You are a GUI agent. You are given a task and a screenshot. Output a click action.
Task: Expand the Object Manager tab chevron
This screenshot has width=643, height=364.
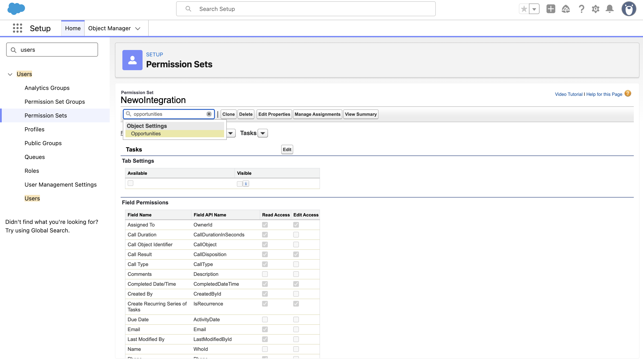138,29
